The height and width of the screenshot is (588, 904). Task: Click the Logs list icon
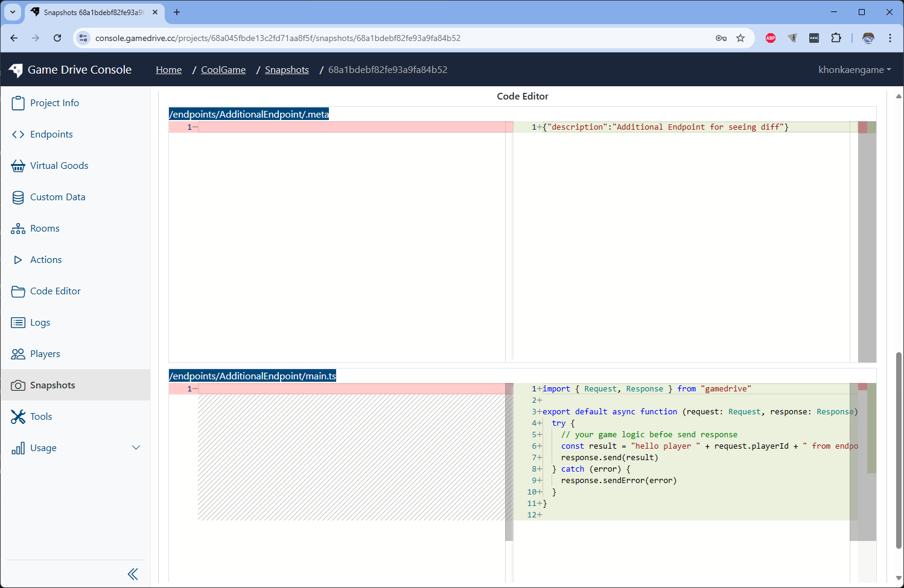(18, 323)
